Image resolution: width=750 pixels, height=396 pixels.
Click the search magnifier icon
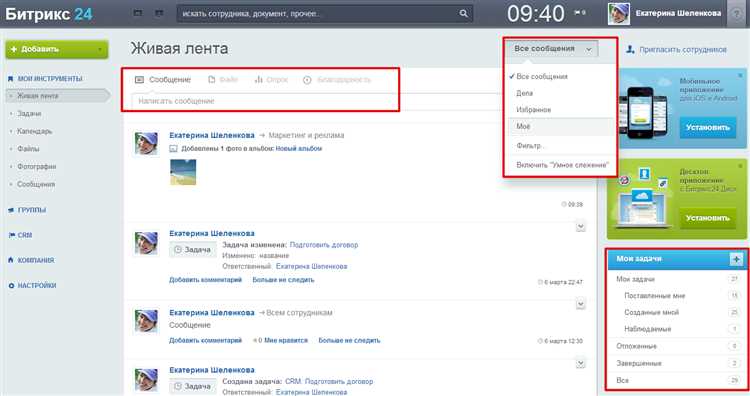[463, 13]
